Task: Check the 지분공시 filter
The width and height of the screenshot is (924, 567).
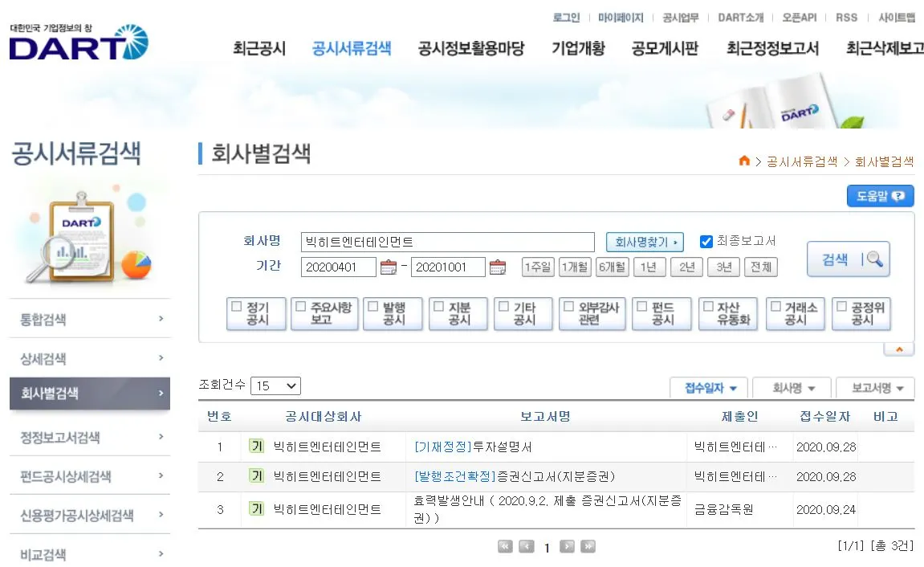Action: pos(439,307)
